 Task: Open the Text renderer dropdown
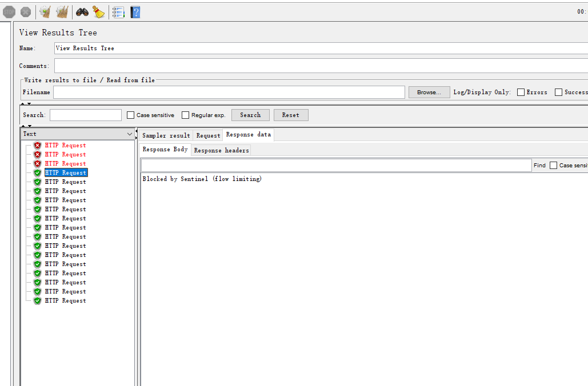coord(77,134)
